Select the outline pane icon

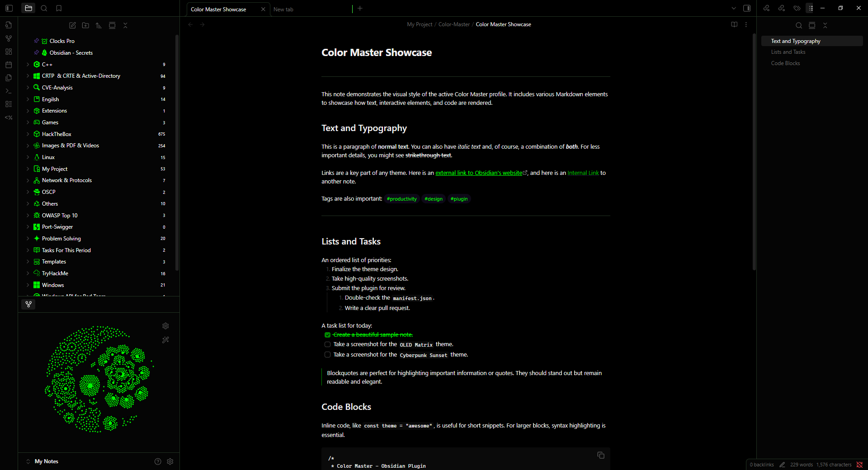click(x=811, y=8)
